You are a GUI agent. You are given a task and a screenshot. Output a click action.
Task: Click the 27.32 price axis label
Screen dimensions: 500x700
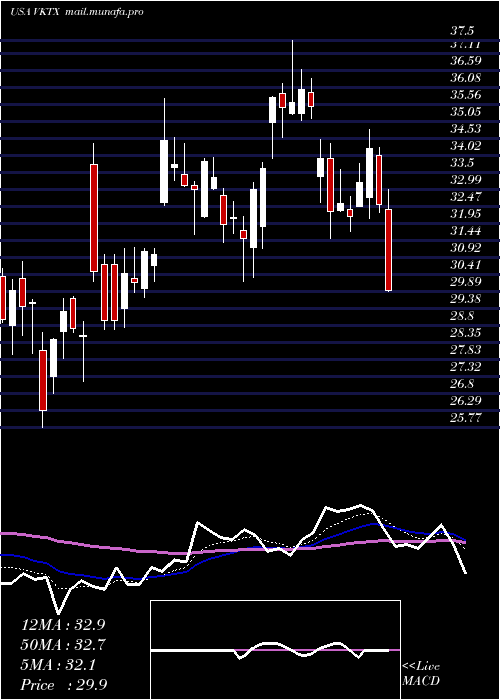coord(466,367)
